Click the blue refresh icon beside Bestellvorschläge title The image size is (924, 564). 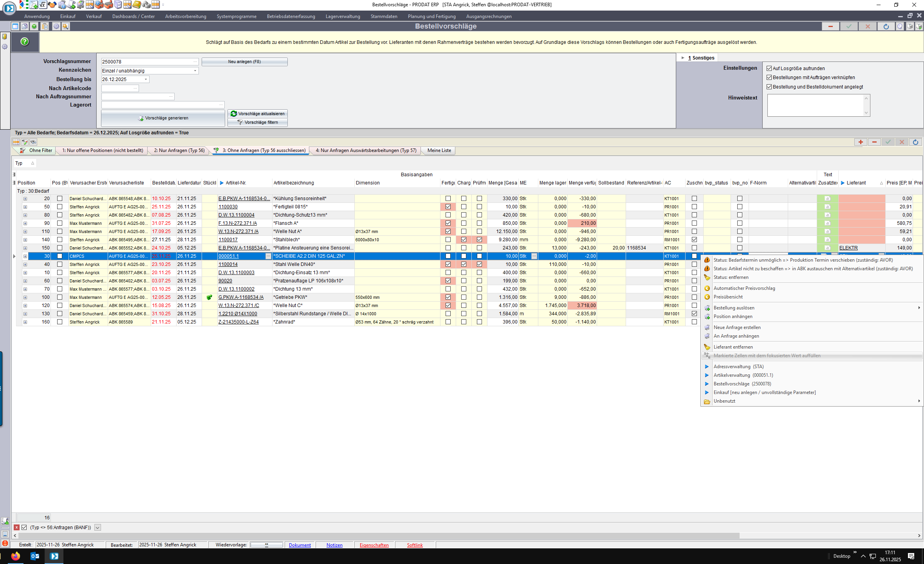[886, 26]
